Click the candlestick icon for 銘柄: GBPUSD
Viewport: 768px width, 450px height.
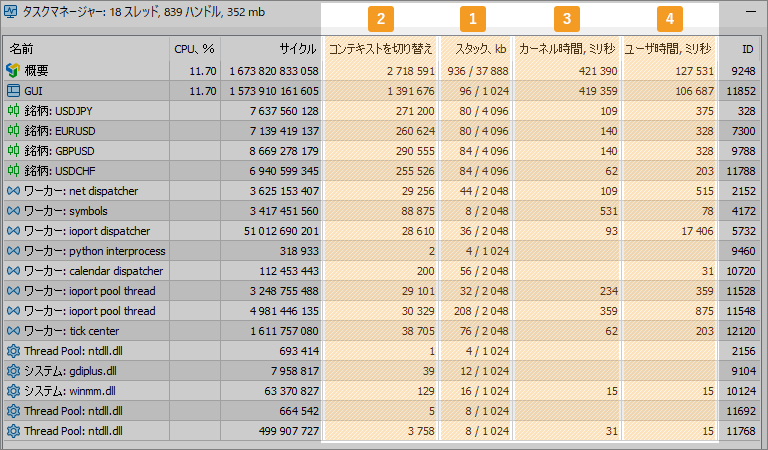(x=13, y=150)
